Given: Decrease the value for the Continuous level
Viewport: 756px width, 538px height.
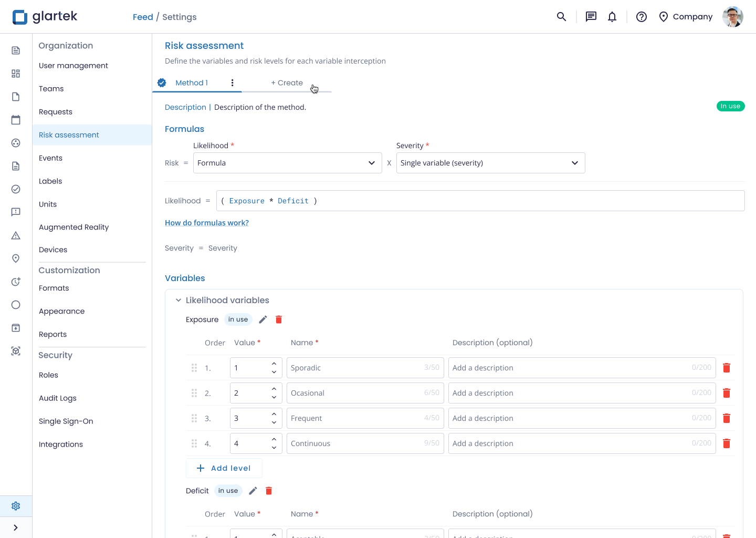Looking at the screenshot, I should [274, 448].
